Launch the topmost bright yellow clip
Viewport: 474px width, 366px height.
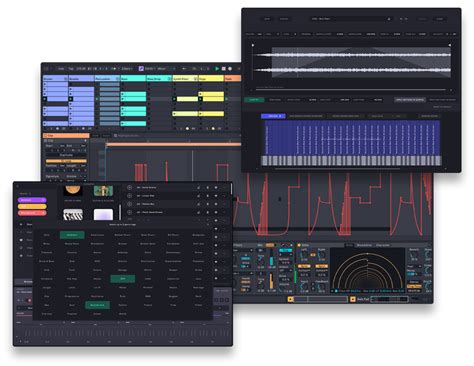(x=211, y=94)
